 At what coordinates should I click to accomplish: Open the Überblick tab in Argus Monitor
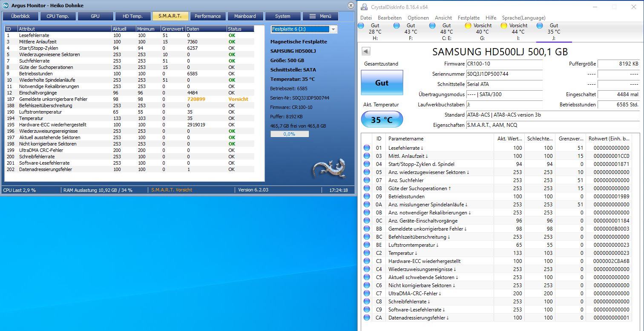point(20,16)
